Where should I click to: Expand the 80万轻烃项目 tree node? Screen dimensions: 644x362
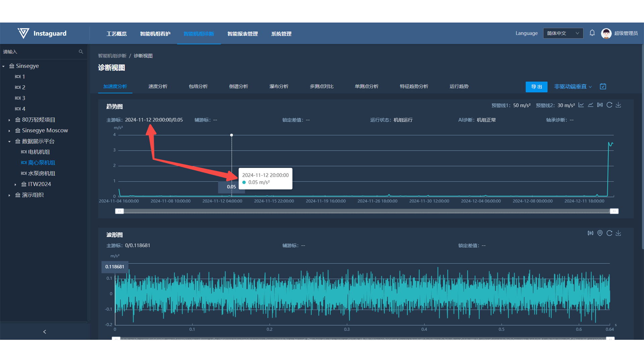tap(9, 120)
